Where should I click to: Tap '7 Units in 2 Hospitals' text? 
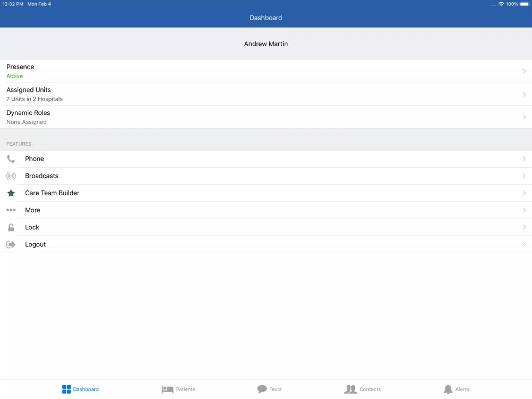coord(35,99)
